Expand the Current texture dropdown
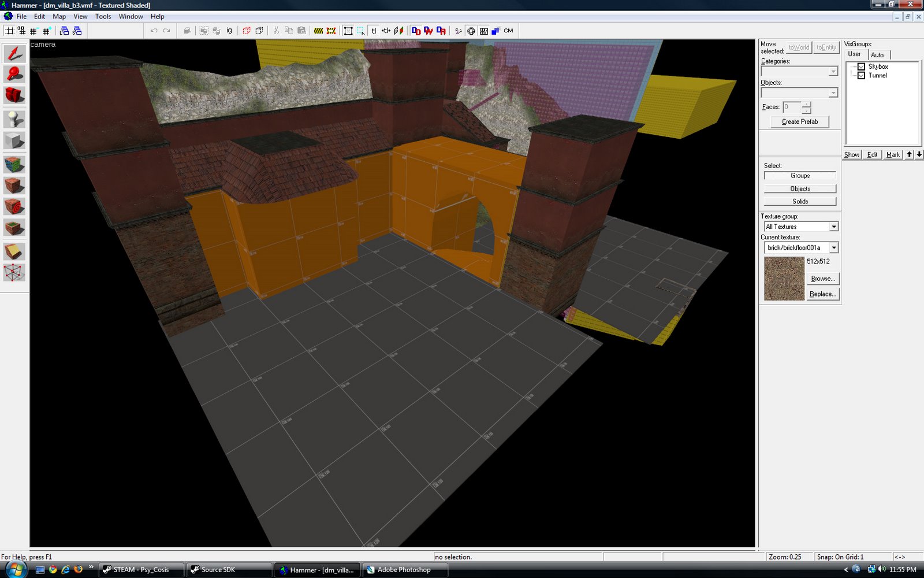 point(833,247)
